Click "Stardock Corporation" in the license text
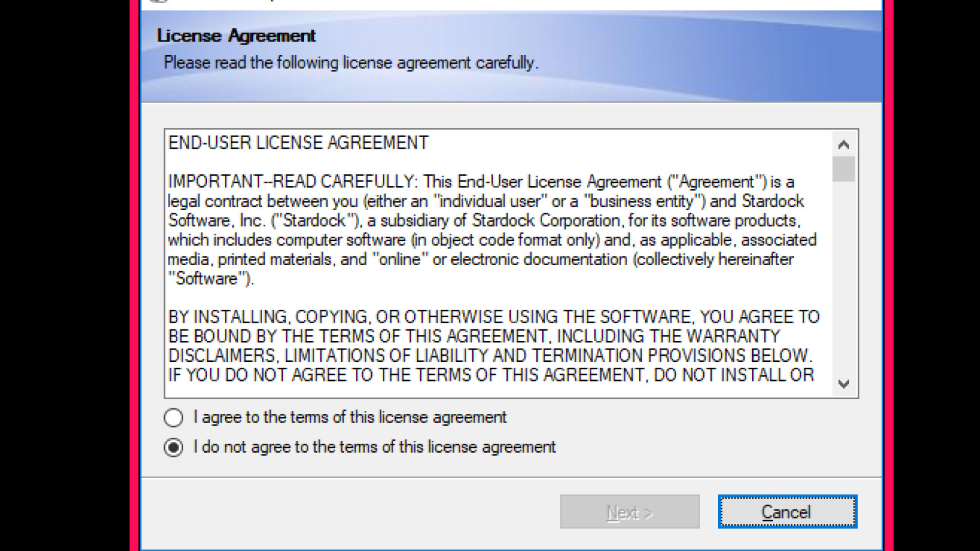 [x=546, y=220]
